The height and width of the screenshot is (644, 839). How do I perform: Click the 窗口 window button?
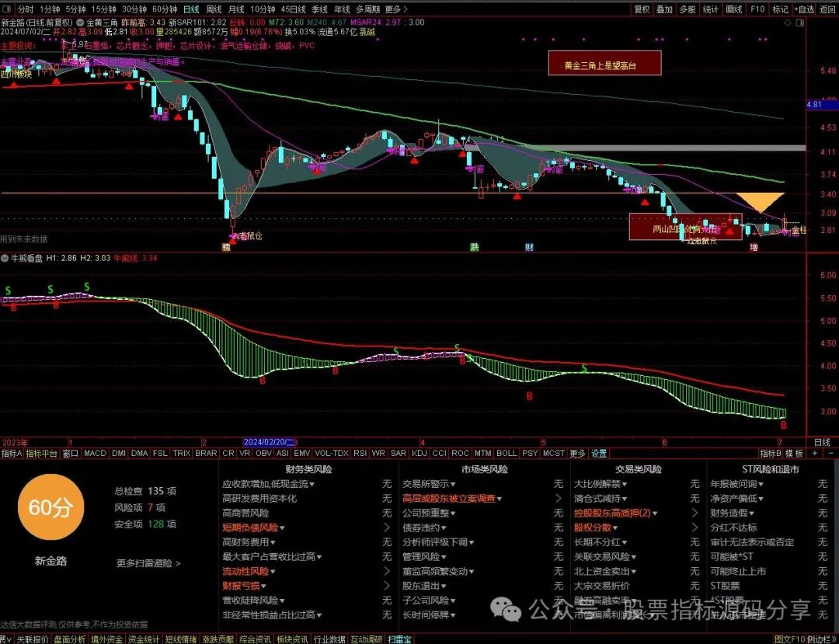pyautogui.click(x=70, y=454)
